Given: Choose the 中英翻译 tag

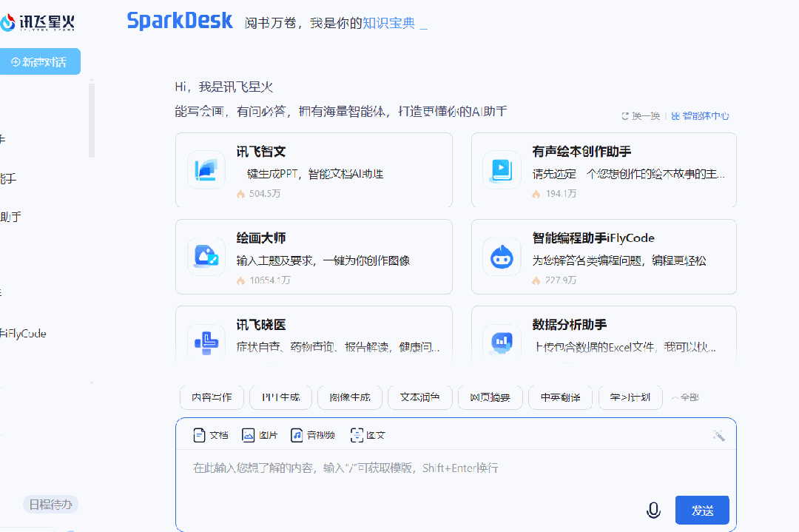Looking at the screenshot, I should (561, 397).
